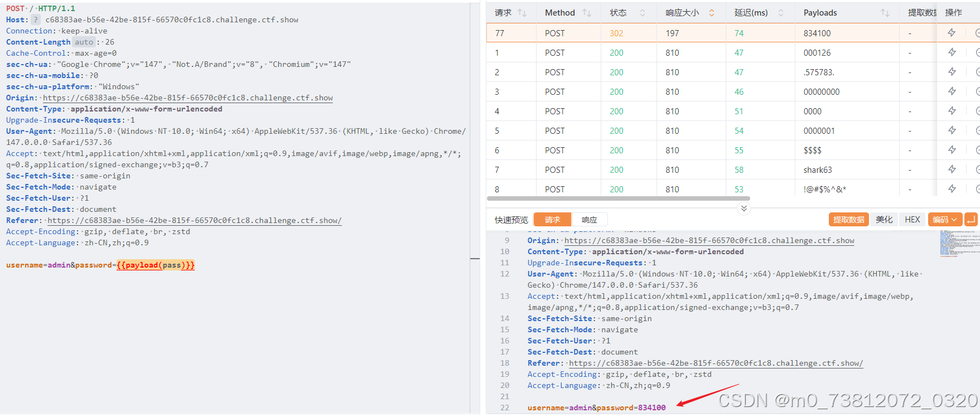Click the Content-Type header line in editor
Image resolution: width=980 pixels, height=417 pixels.
tap(114, 109)
